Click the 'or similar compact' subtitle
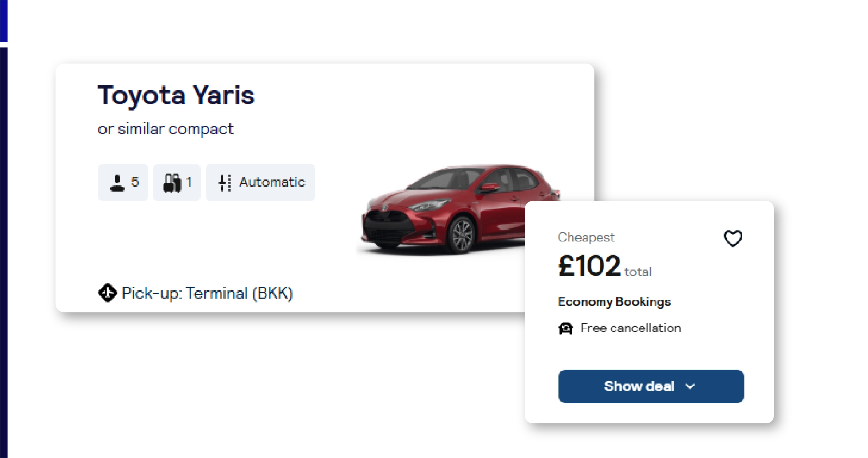This screenshot has width=868, height=458. (165, 129)
